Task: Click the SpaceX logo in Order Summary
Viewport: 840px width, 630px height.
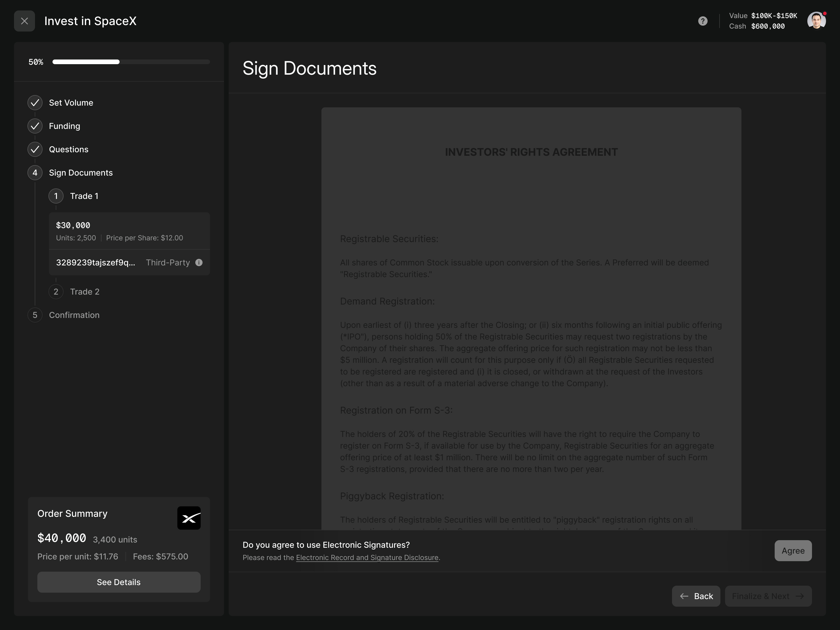Action: click(189, 518)
